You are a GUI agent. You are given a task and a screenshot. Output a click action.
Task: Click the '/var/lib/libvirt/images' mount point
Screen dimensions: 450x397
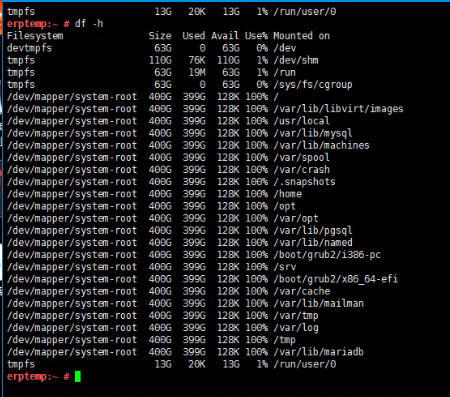[338, 109]
